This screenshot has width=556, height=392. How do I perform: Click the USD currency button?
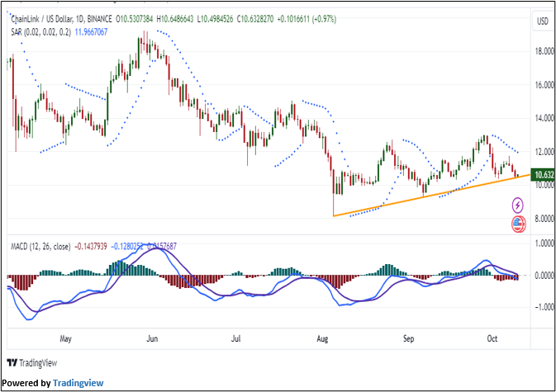pyautogui.click(x=543, y=21)
